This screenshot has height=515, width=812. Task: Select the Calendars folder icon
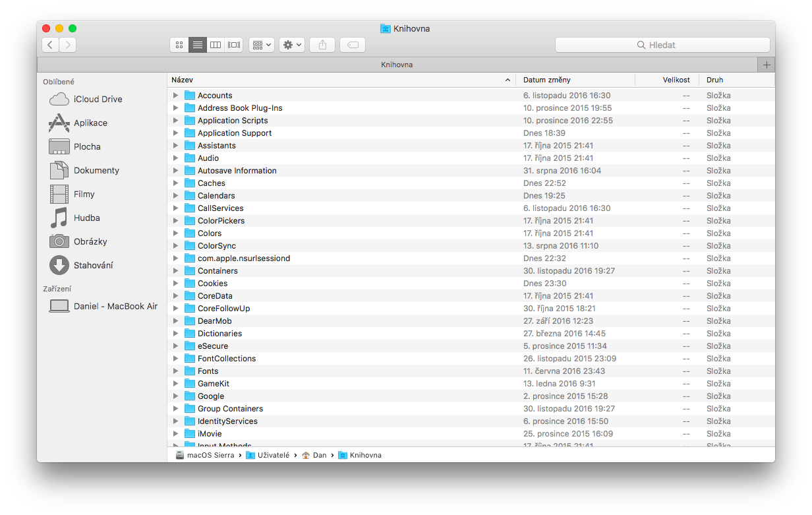190,196
